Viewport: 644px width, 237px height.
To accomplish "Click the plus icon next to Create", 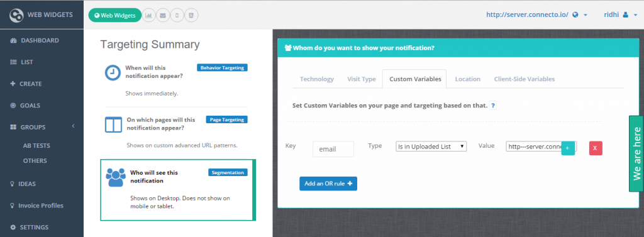I will (13, 84).
